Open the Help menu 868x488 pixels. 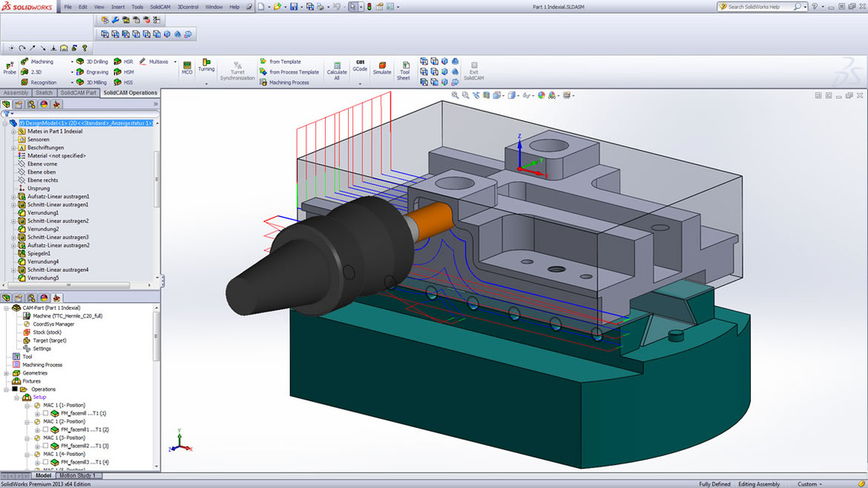pos(235,7)
